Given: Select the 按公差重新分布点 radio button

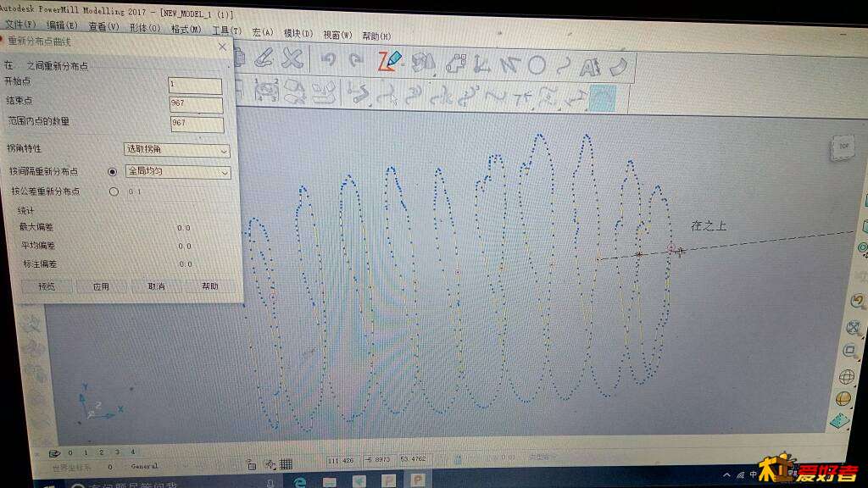Looking at the screenshot, I should [x=114, y=191].
